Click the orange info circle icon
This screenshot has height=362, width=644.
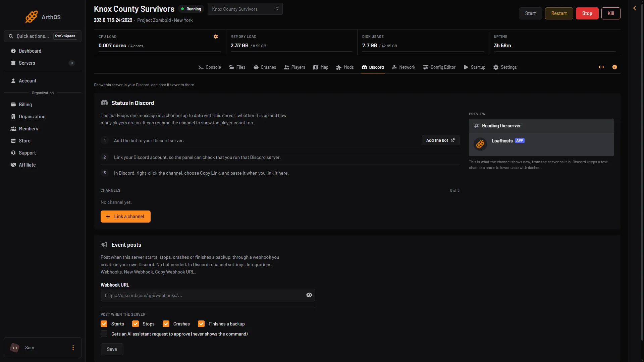click(x=614, y=67)
